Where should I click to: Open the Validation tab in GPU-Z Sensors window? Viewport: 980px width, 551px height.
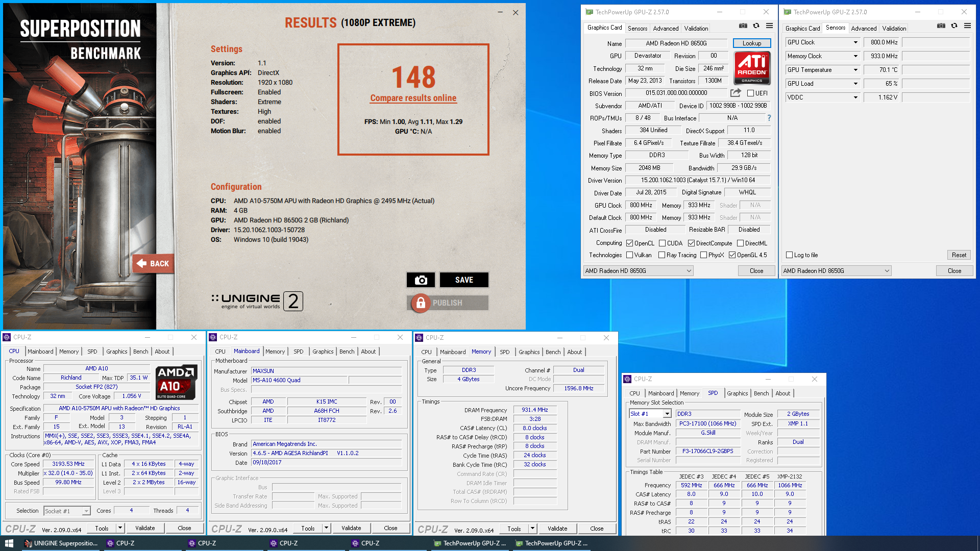pyautogui.click(x=894, y=29)
